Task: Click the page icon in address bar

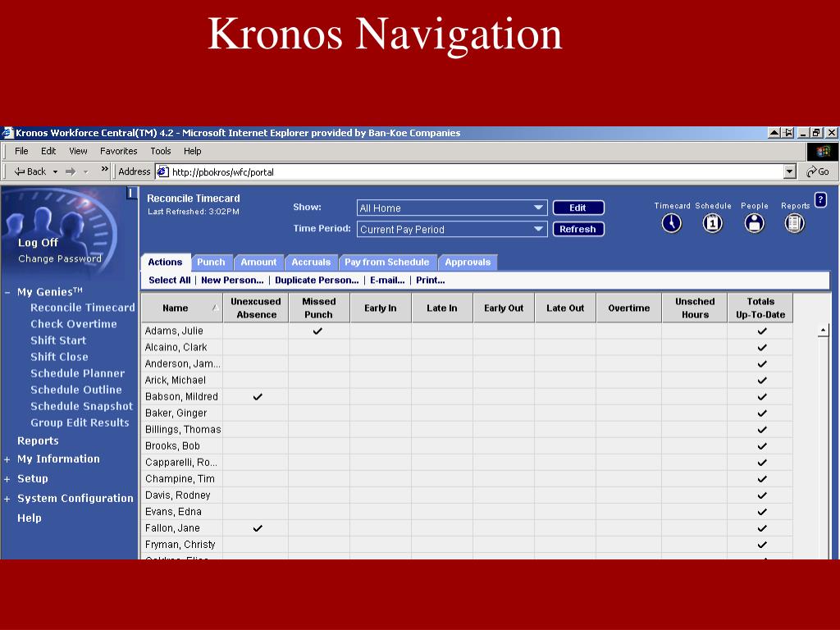Action: pos(162,171)
